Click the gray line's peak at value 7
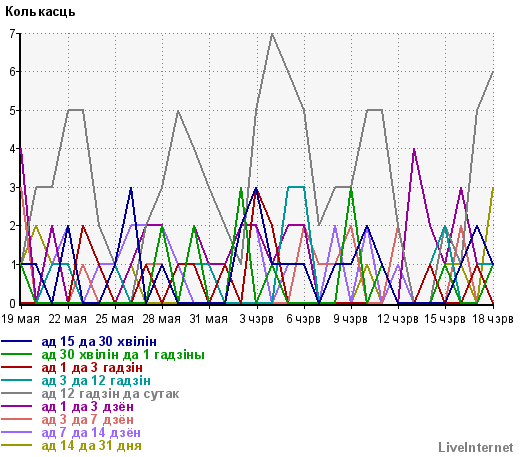 [x=272, y=34]
